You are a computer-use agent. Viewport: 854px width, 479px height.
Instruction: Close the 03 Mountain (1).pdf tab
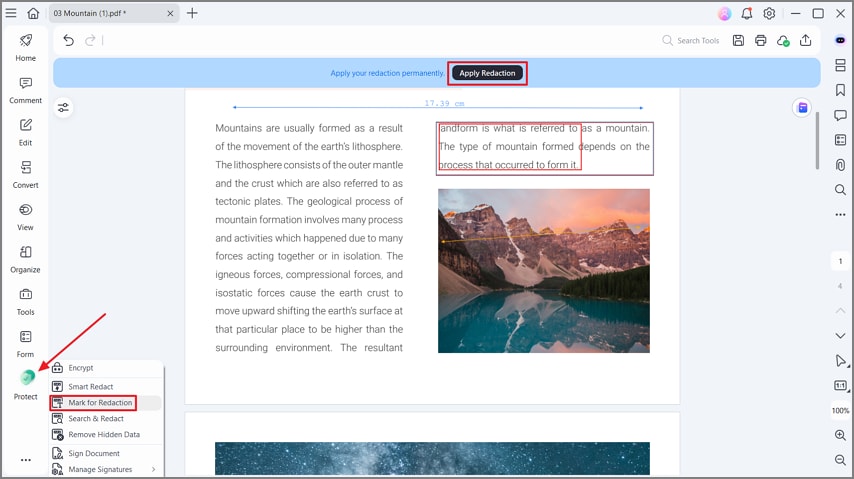pos(170,14)
